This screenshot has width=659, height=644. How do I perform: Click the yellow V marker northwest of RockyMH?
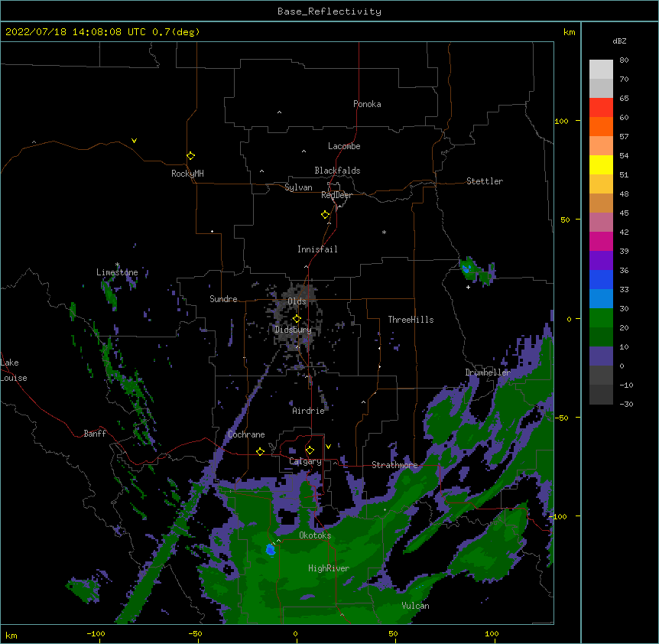[134, 141]
